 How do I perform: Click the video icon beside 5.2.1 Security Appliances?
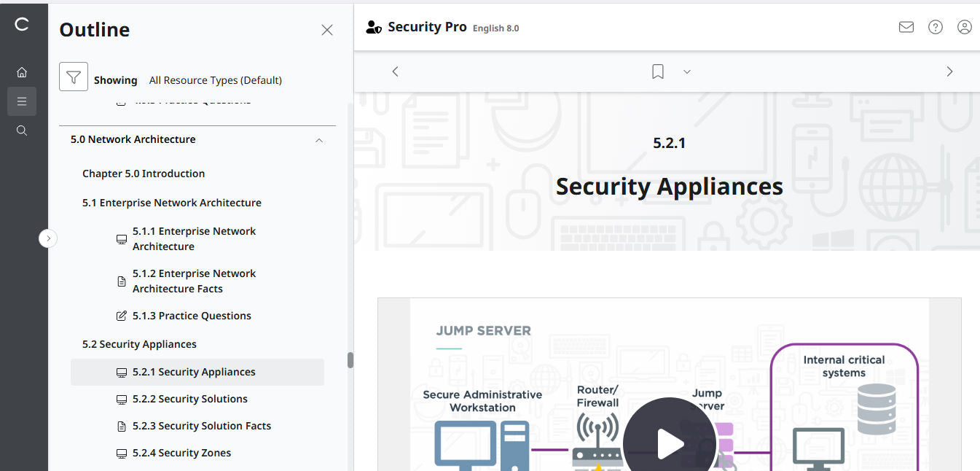(121, 372)
